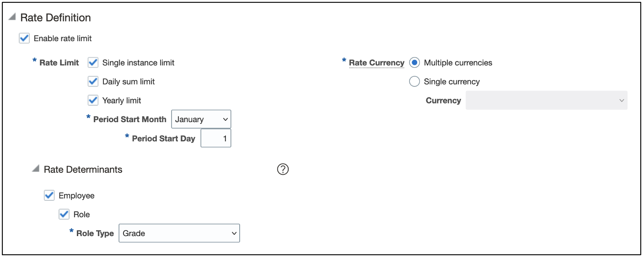Uncheck the Enable rate limit checkbox
Image resolution: width=644 pixels, height=258 pixels.
[x=24, y=38]
